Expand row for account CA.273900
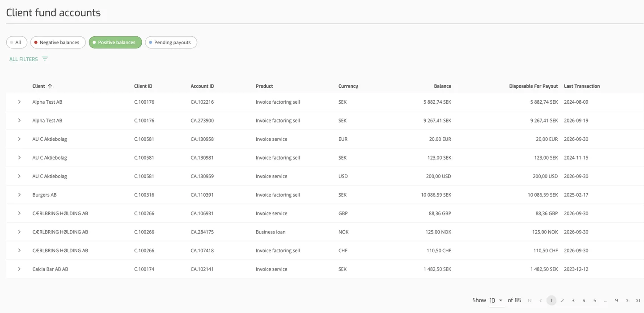The height and width of the screenshot is (313, 644). pos(19,121)
